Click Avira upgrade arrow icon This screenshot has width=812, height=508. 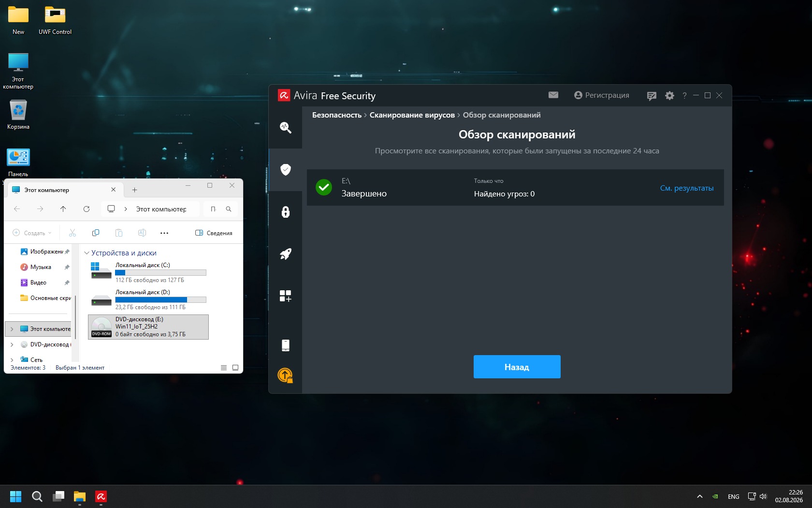pos(285,375)
